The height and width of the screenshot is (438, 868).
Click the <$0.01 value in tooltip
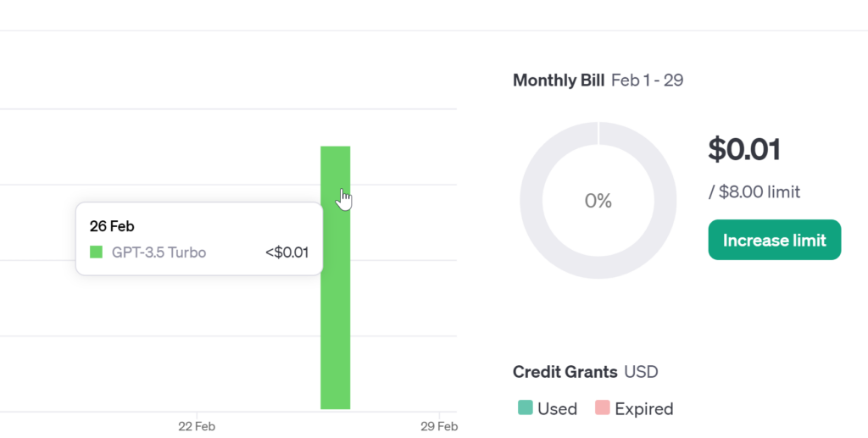click(287, 252)
